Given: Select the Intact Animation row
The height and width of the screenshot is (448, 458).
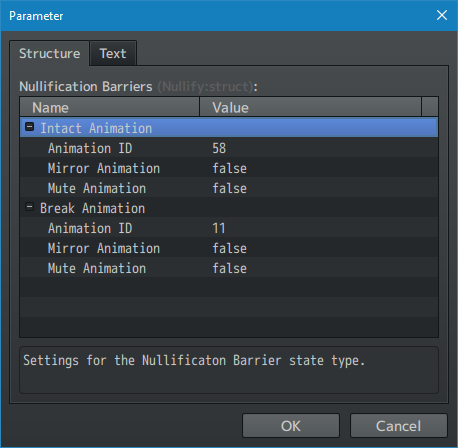Looking at the screenshot, I should coord(229,127).
